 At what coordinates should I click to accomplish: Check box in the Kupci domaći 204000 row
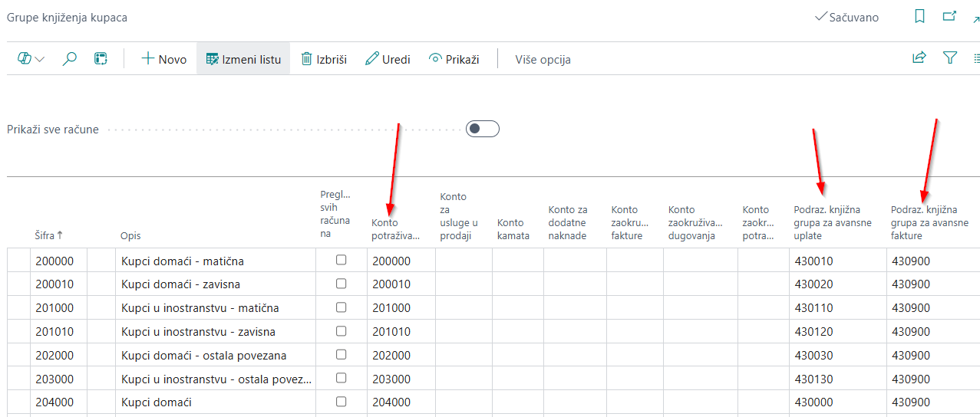point(341,402)
